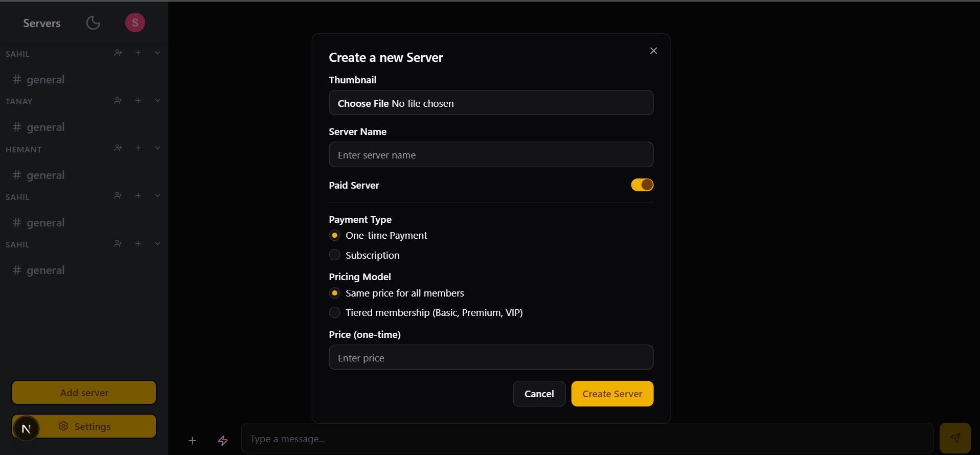Collapse the HEMANT server section
Viewport: 980px width, 455px height.
pyautogui.click(x=157, y=148)
